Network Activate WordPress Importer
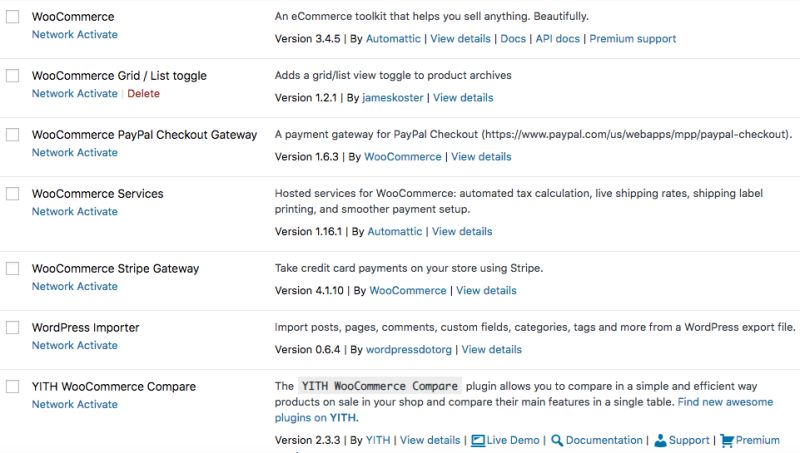The height and width of the screenshot is (453, 800). click(x=74, y=345)
